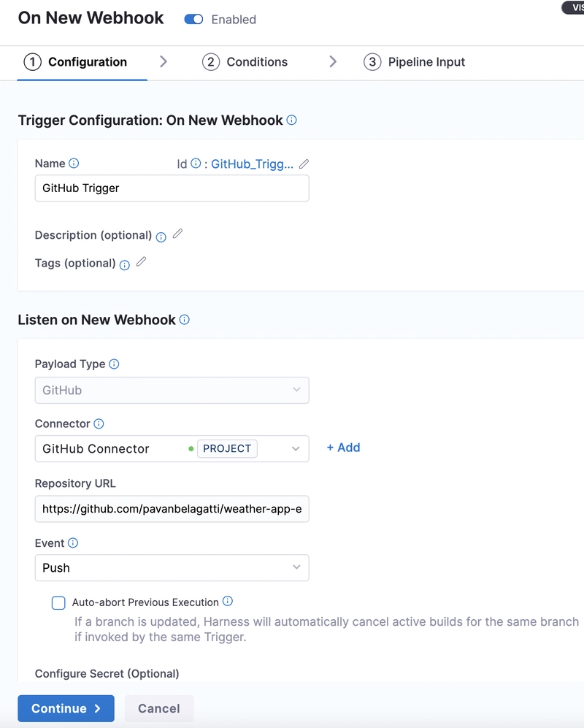The image size is (584, 728).
Task: Show the info icon for the Connector field
Action: click(x=99, y=424)
